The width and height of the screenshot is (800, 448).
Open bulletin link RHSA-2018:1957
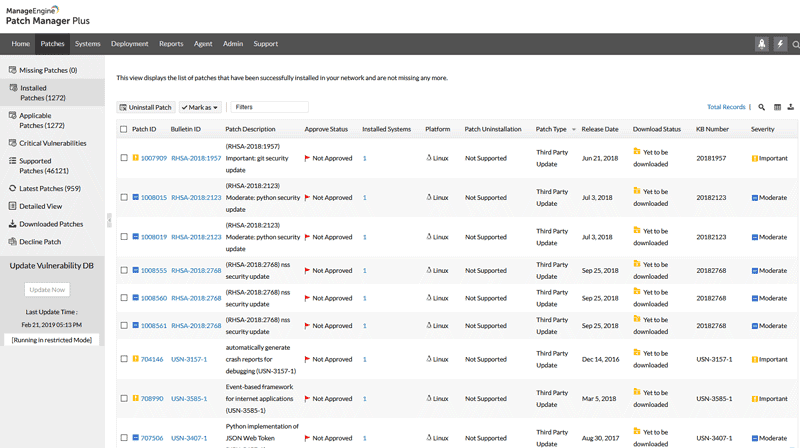pyautogui.click(x=196, y=158)
